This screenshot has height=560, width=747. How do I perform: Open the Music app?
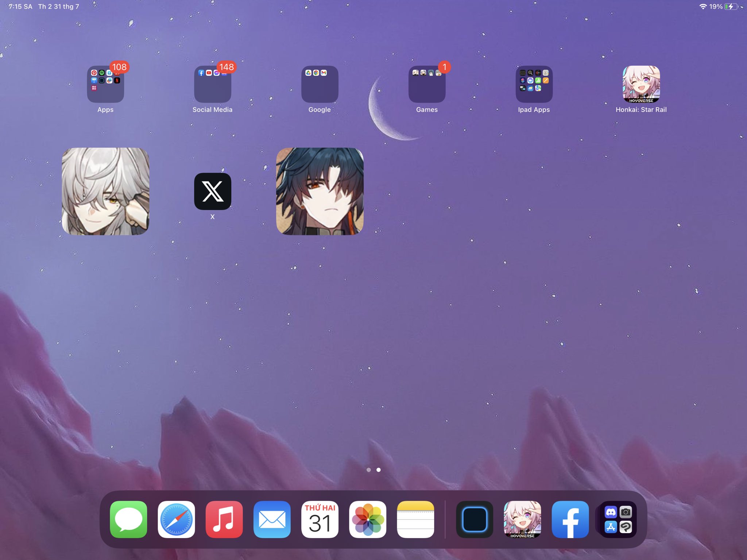point(224,519)
